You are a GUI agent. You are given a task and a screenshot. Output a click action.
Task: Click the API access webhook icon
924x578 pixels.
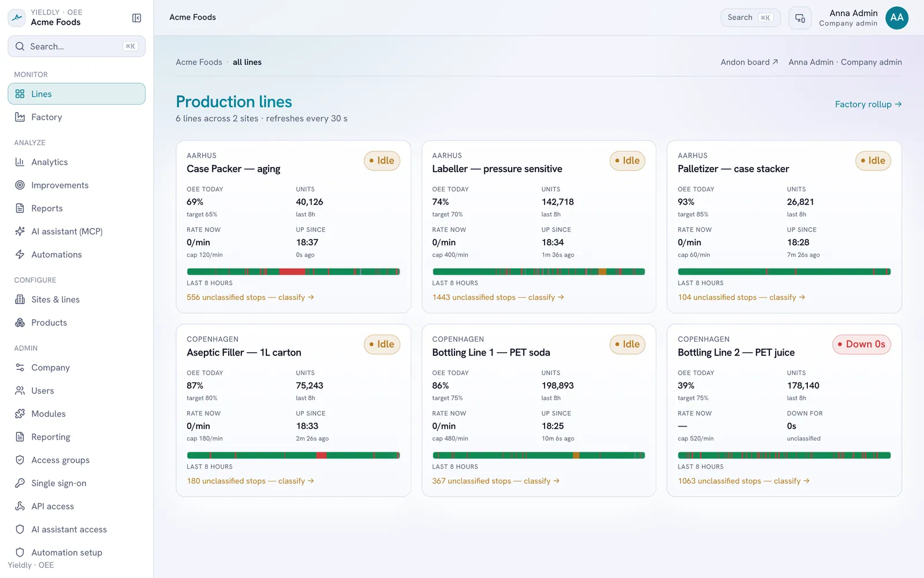click(20, 506)
